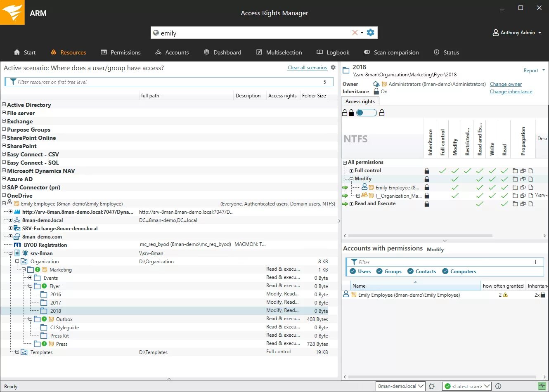This screenshot has width=549, height=392.
Task: Click the solid black lock icon beside toggle
Action: 351,113
